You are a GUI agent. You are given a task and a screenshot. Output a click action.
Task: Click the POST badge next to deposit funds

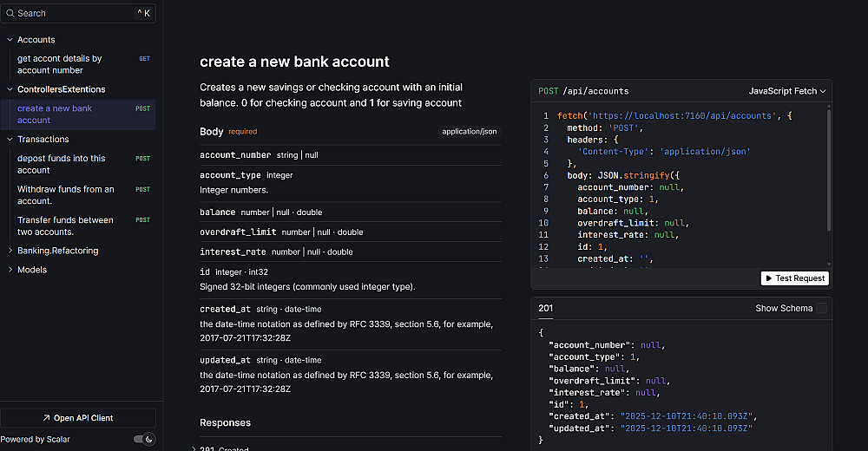click(143, 159)
